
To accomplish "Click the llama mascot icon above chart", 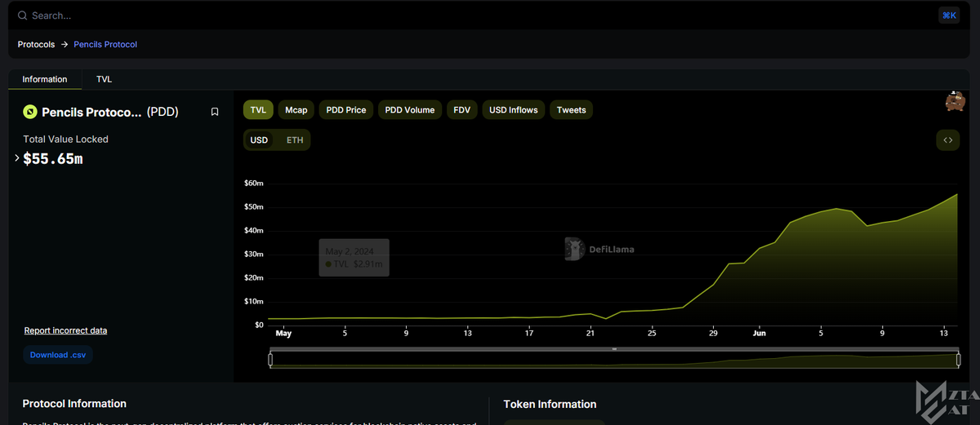I will (955, 101).
